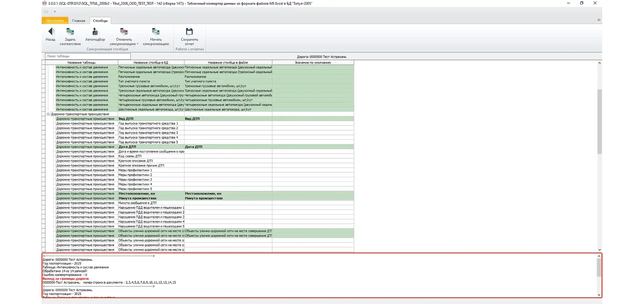Collapse the Дорожно-транспортные происшествия tree group

48,114
